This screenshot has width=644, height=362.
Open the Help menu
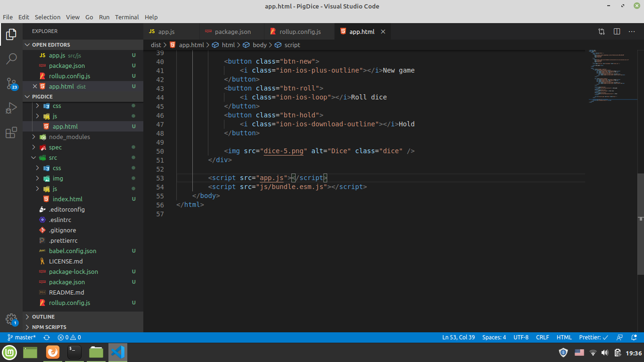151,17
